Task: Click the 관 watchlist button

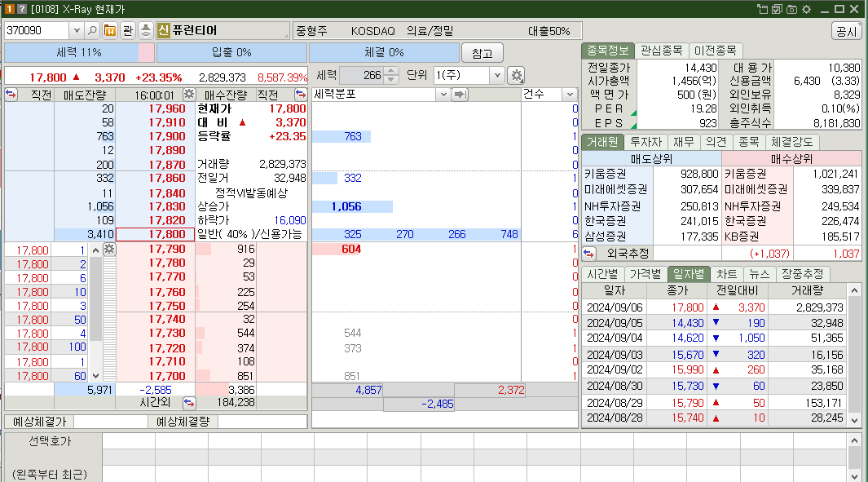Action: tap(128, 30)
